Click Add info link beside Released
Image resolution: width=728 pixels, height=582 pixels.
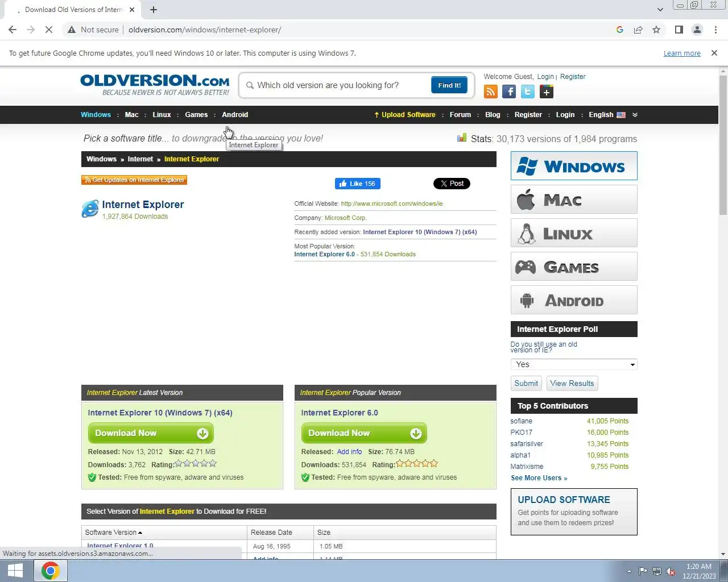point(349,452)
